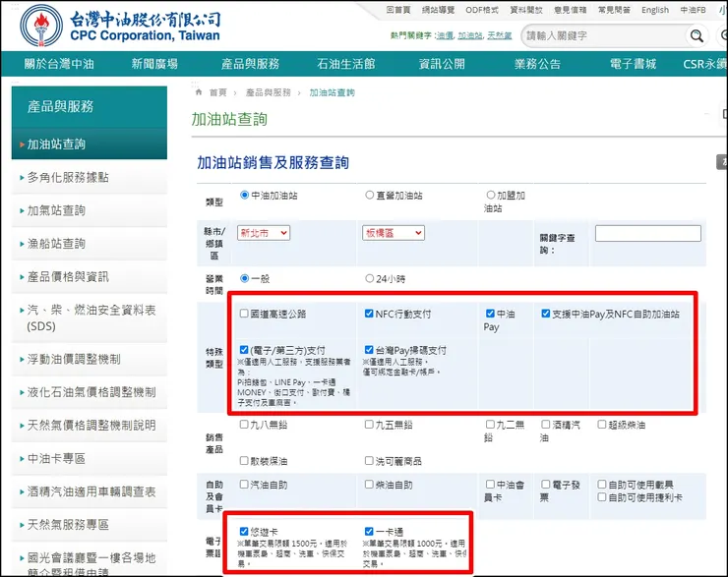
Task: Select the 加盟加油站 radio button
Action: [491, 195]
